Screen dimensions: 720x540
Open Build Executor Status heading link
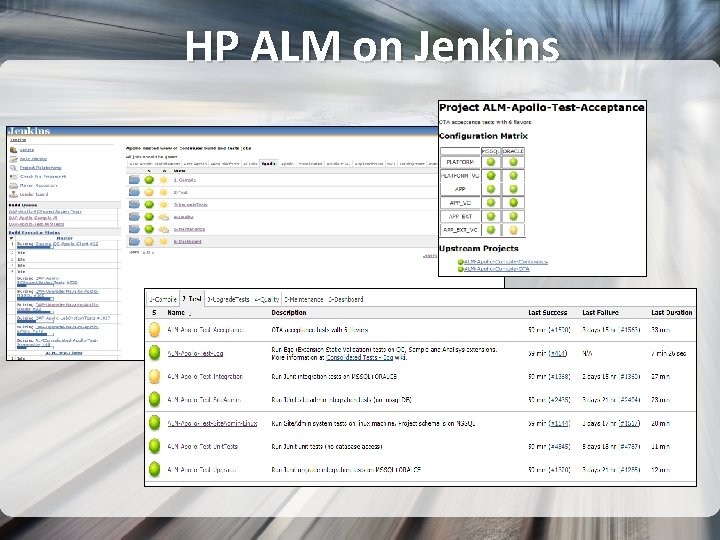[34, 233]
